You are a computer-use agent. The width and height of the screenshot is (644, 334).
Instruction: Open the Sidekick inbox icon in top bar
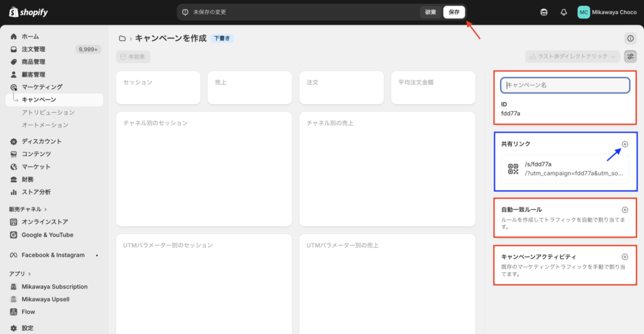point(543,13)
